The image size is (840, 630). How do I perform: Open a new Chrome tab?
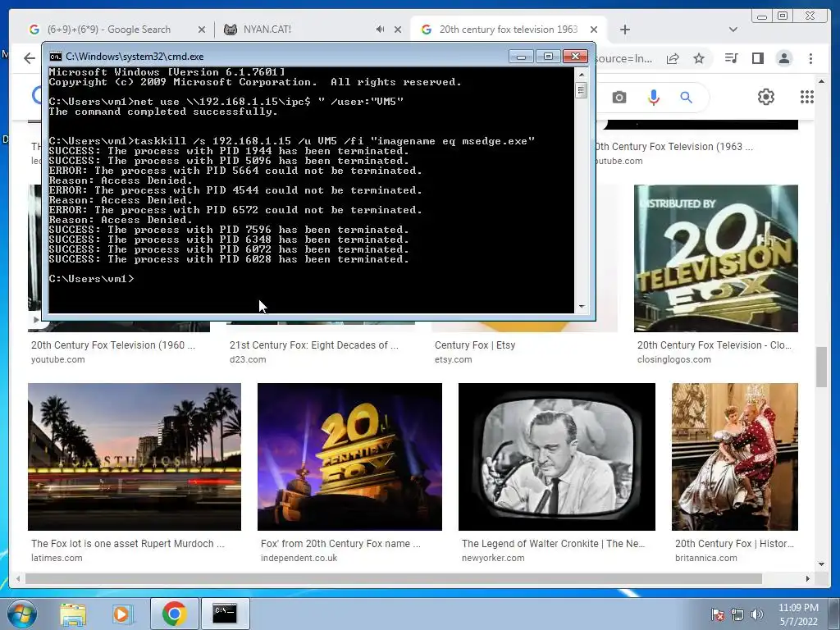tap(624, 30)
